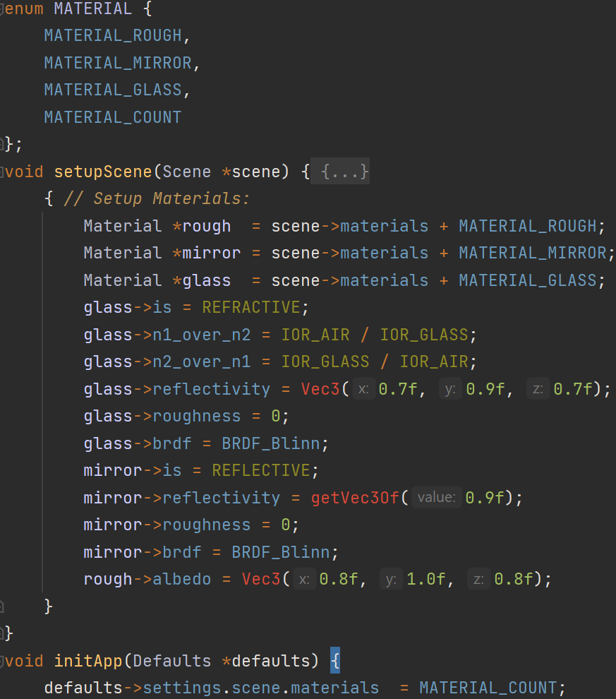Click IOR_AIR on the n1_over_n2 line
This screenshot has height=699, width=616.
[315, 335]
